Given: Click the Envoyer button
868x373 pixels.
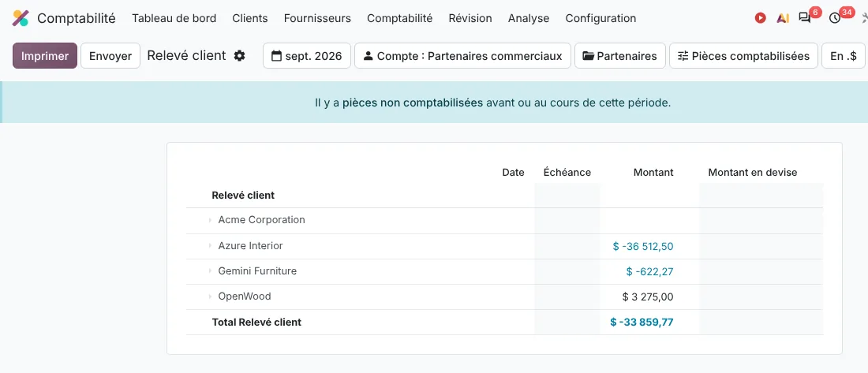Looking at the screenshot, I should [x=110, y=55].
